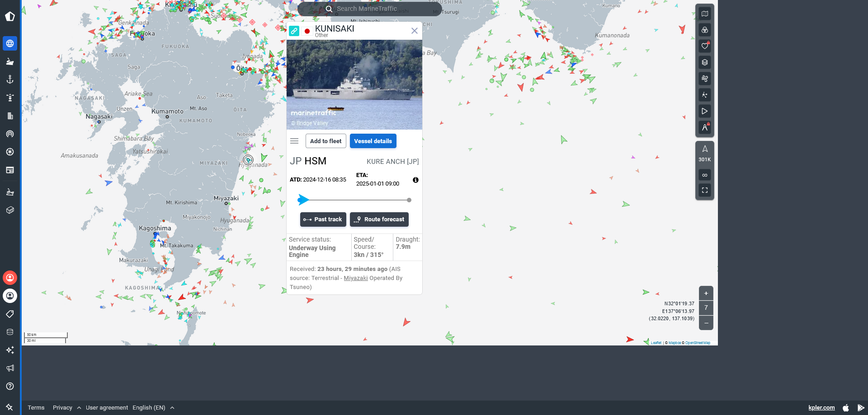868x415 pixels.
Task: Close the KUNISAKI vessel popup
Action: click(414, 31)
